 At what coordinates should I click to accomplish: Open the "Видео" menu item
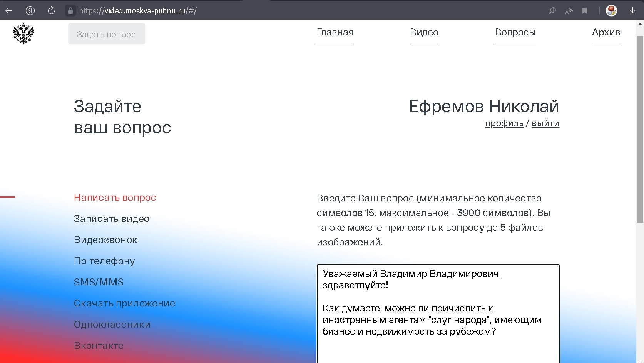tap(424, 32)
